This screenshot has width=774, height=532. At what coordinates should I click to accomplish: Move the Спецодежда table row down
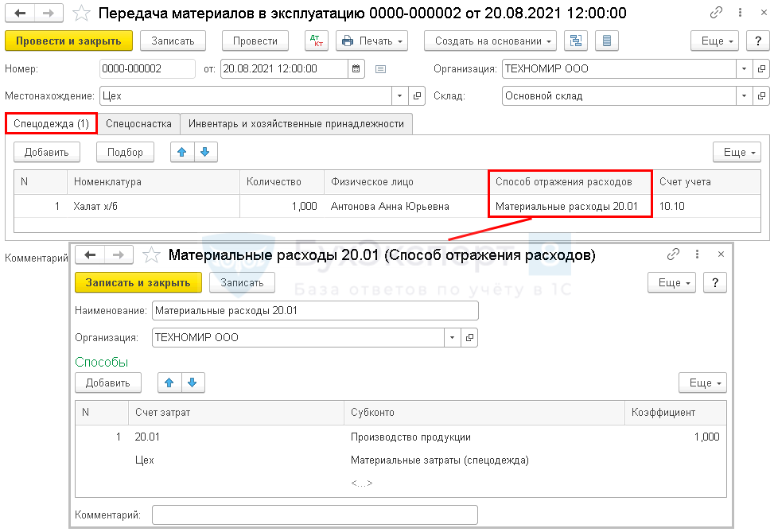[x=205, y=152]
